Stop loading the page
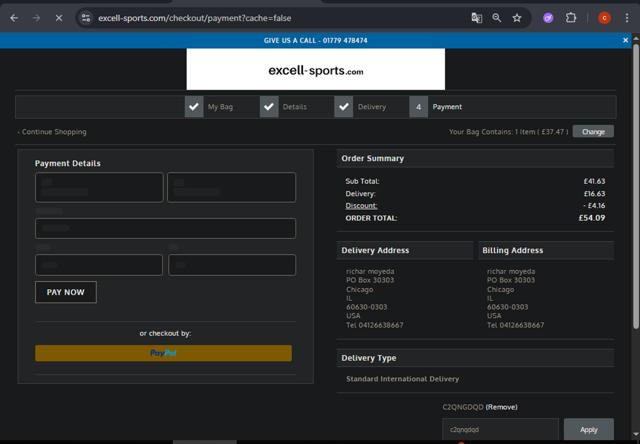640x444 pixels. pos(59,18)
